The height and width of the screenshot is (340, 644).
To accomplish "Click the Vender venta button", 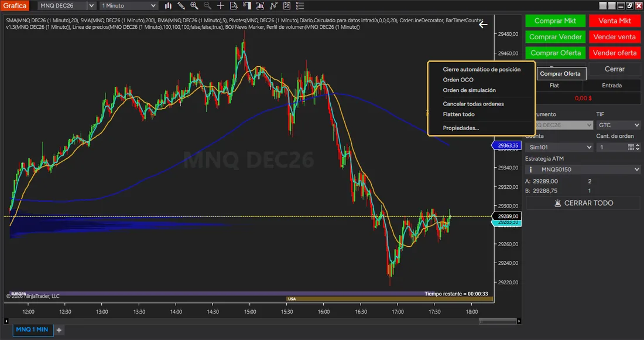I will click(614, 36).
